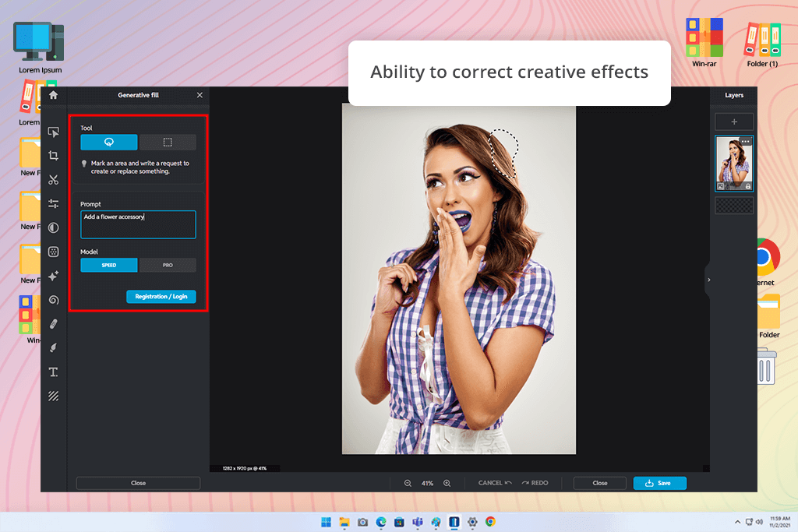Select the Draw brush tool
Viewport: 798px width, 532px height.
pos(54,347)
